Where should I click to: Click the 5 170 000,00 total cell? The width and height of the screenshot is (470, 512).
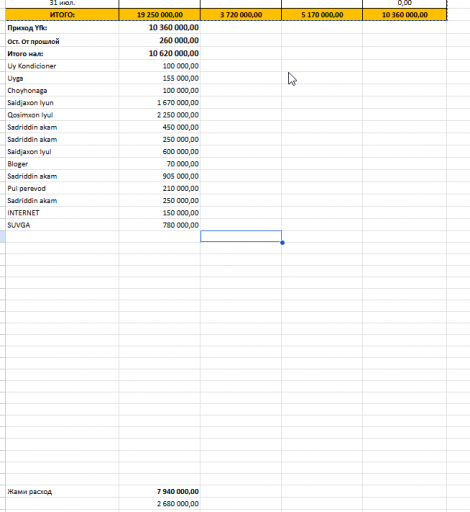point(322,15)
